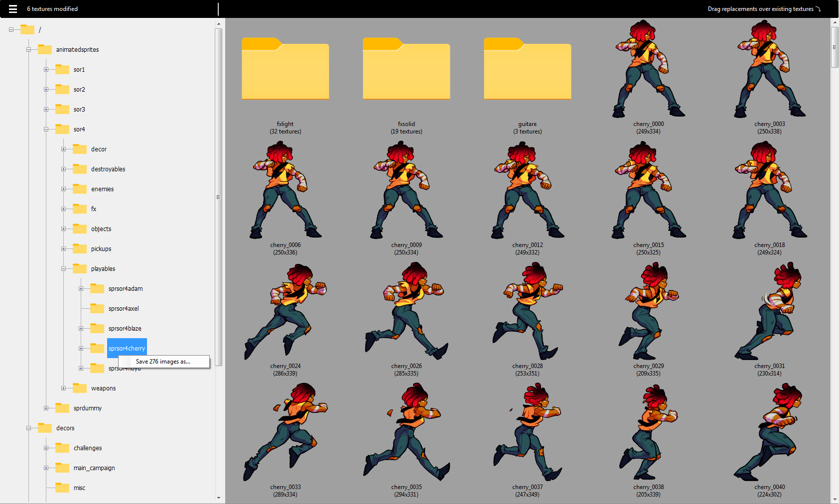Click the root folder icon
The height and width of the screenshot is (504, 839).
27,30
